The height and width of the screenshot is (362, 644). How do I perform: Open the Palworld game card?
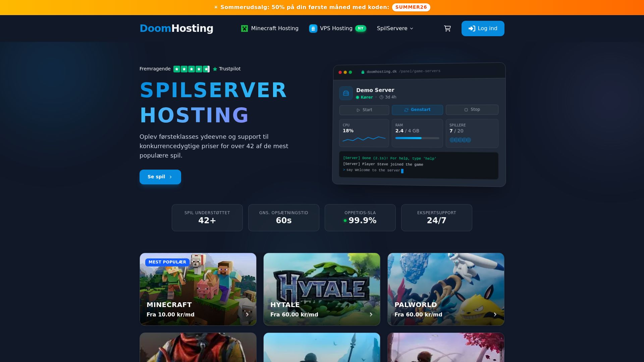[x=446, y=289]
